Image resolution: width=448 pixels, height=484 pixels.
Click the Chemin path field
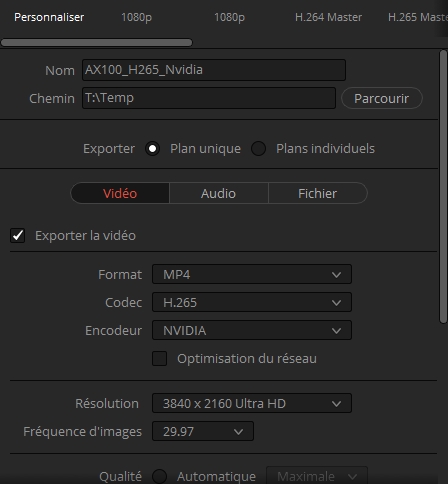point(209,98)
